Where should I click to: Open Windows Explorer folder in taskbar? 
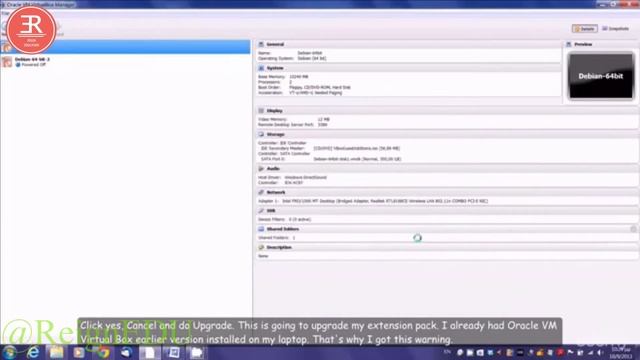(x=56, y=352)
